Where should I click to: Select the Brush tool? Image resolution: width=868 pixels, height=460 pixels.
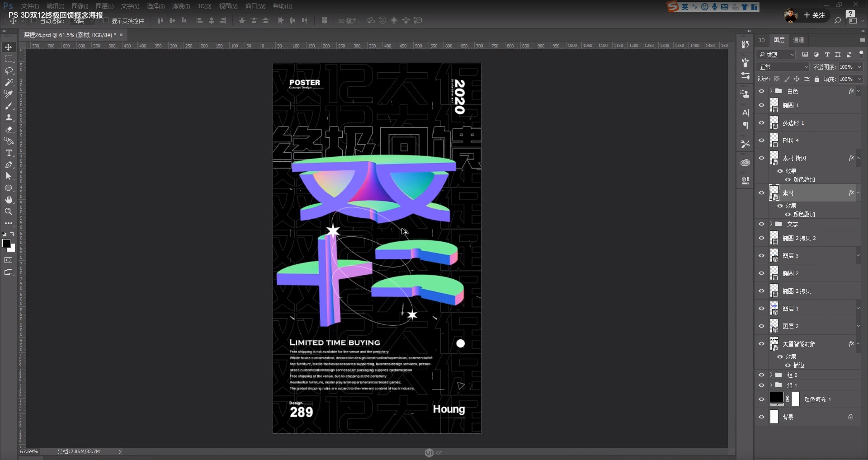click(9, 106)
